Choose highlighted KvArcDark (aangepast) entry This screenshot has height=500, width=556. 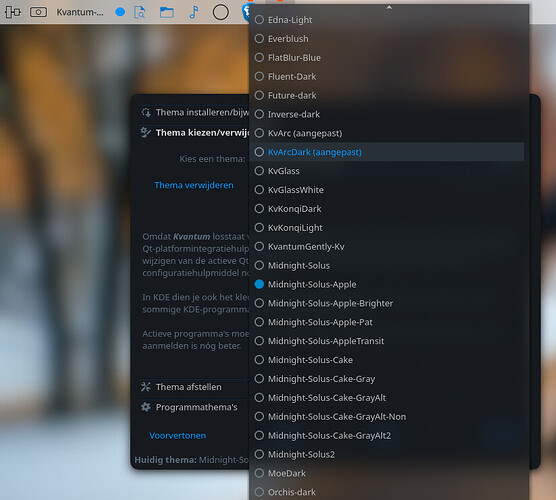point(387,152)
